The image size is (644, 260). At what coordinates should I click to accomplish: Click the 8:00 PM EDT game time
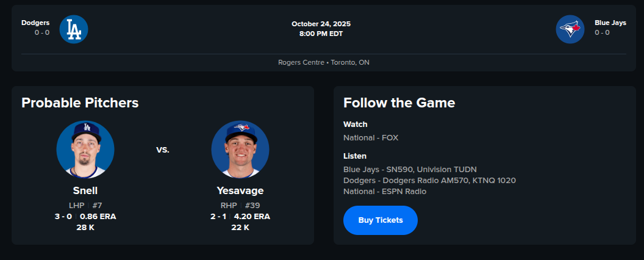coord(321,34)
